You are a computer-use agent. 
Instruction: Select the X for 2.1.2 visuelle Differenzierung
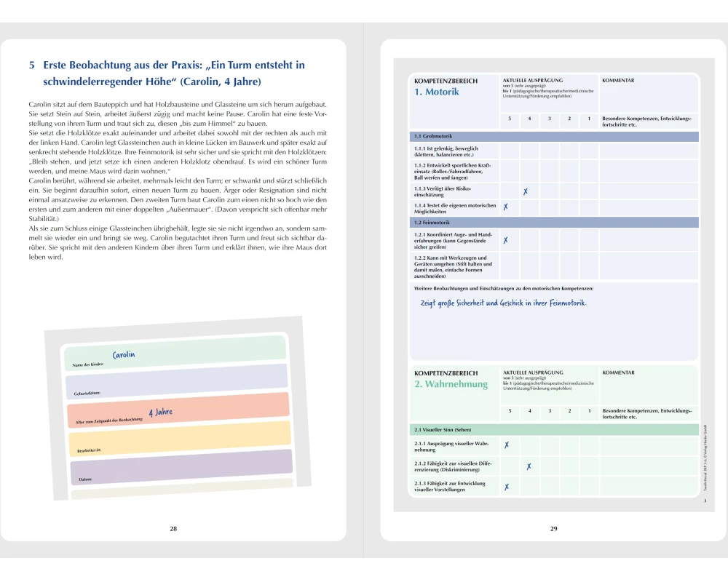tap(529, 466)
